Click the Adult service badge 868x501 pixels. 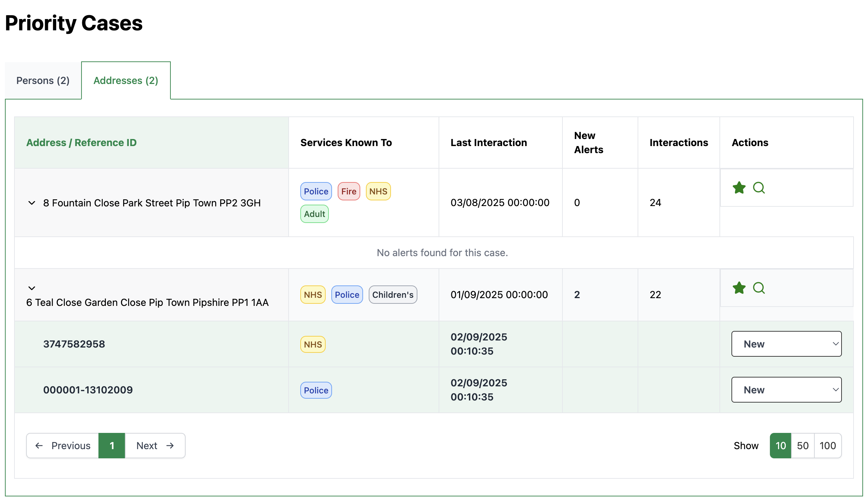[314, 214]
